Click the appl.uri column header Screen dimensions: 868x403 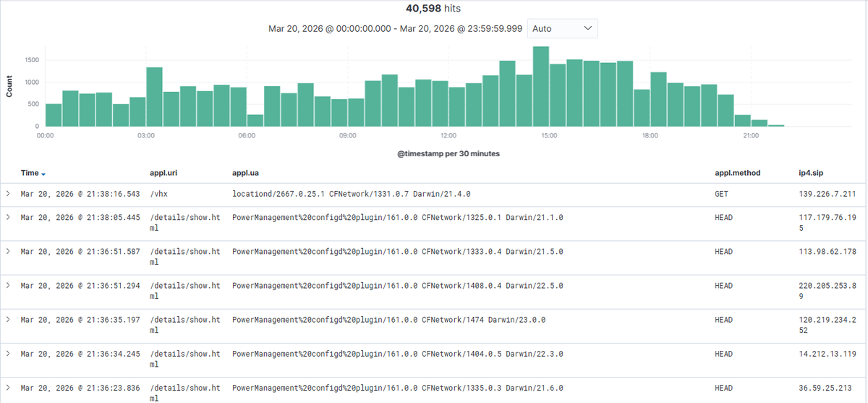click(163, 173)
